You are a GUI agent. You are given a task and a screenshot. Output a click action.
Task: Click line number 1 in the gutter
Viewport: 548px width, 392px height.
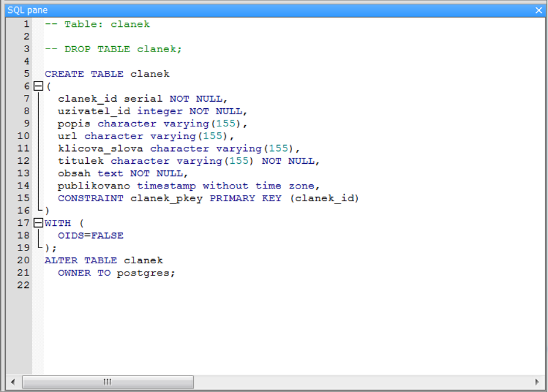(x=26, y=24)
